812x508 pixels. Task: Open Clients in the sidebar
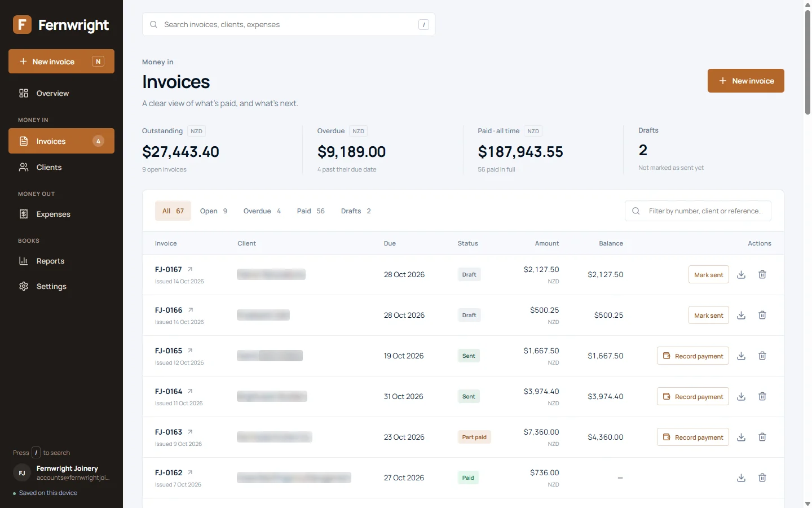coord(61,167)
